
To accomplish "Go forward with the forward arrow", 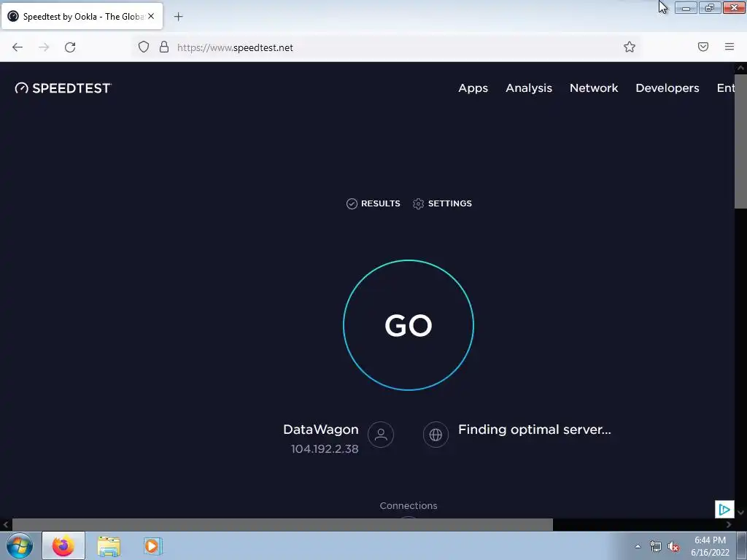I will pos(44,47).
